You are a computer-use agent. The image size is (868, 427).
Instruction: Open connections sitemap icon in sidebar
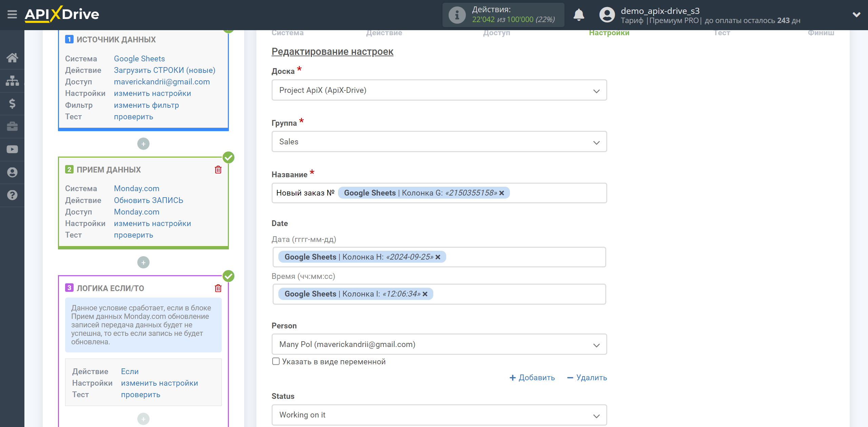(12, 81)
